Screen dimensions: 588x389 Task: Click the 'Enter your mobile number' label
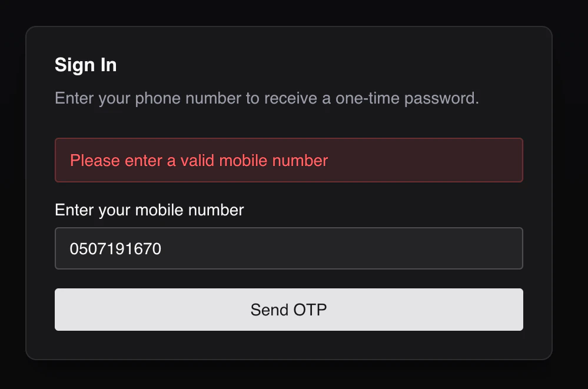point(149,210)
